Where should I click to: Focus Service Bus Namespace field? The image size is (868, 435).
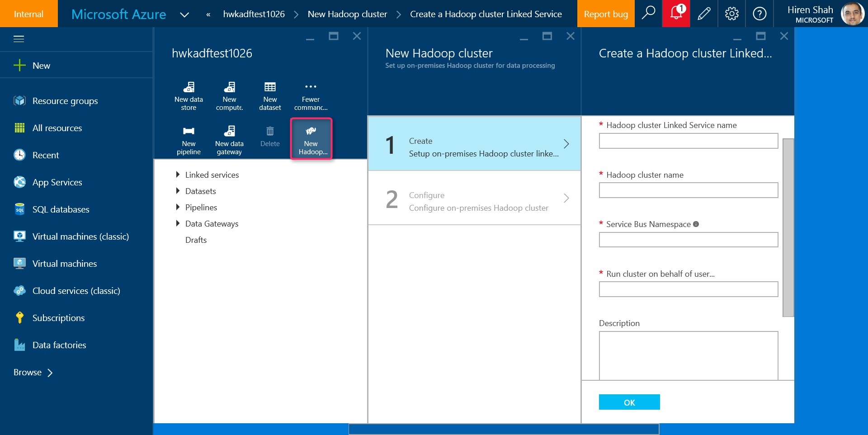click(689, 240)
